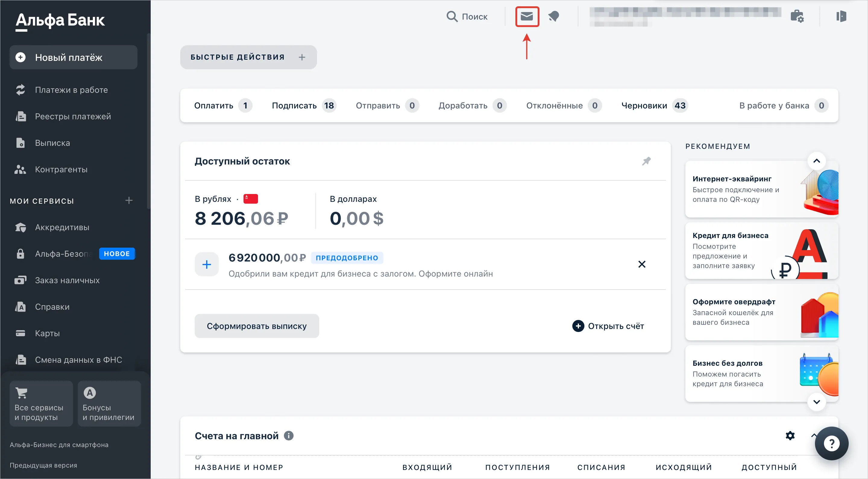Click the ВХОДЯЩИЙ column header
The image size is (868, 479).
427,468
